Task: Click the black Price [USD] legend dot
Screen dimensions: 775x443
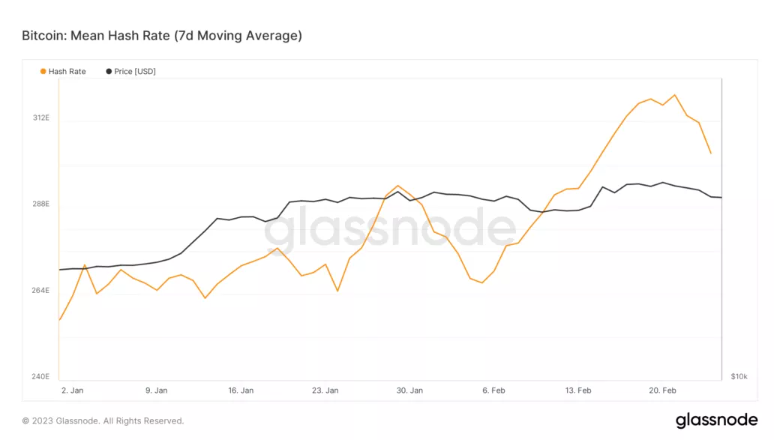Action: [x=109, y=71]
